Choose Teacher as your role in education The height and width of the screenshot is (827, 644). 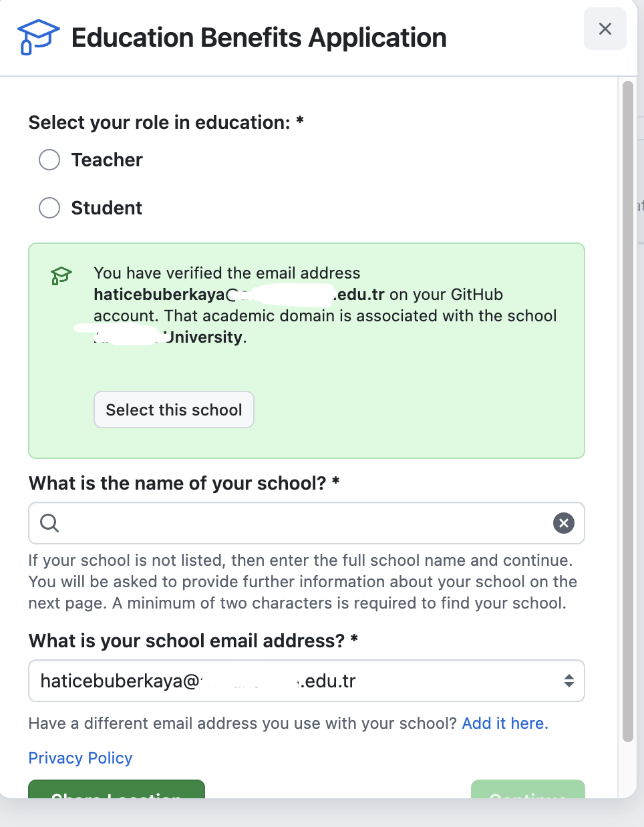(x=49, y=160)
